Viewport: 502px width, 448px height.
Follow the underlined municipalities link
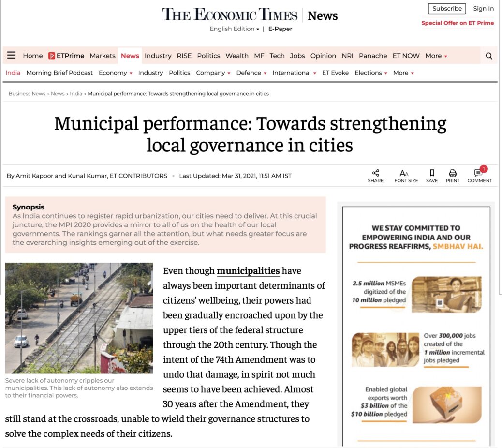[248, 271]
